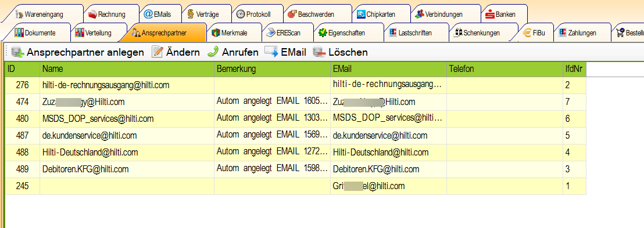
Task: Select the Hilti-Deutschland@hilti.com contact row
Action: click(295, 152)
